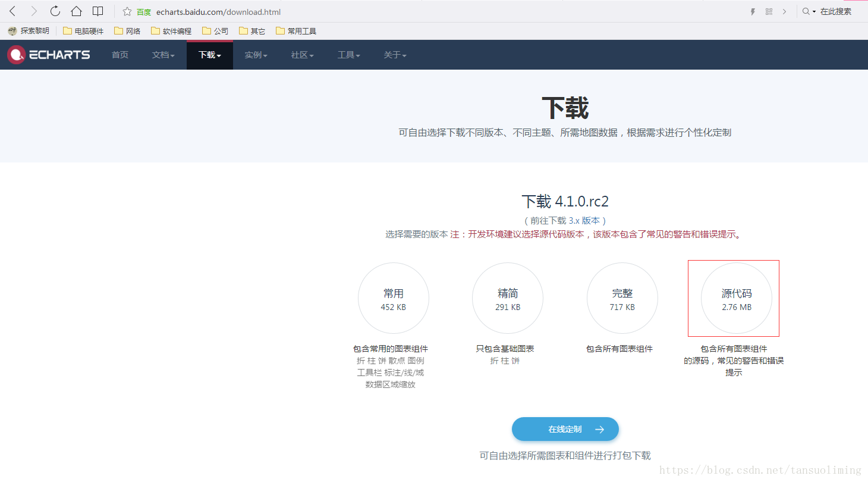Expand the 文档 nav dropdown

point(163,55)
